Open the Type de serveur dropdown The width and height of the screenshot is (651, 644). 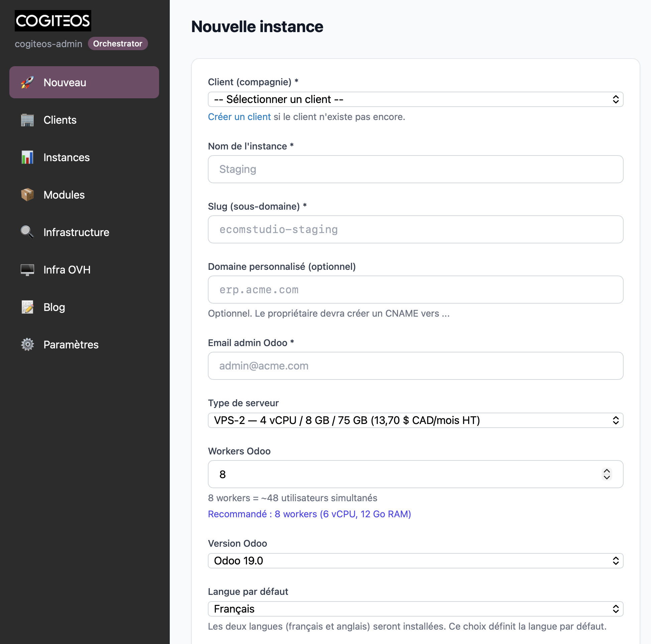[415, 420]
